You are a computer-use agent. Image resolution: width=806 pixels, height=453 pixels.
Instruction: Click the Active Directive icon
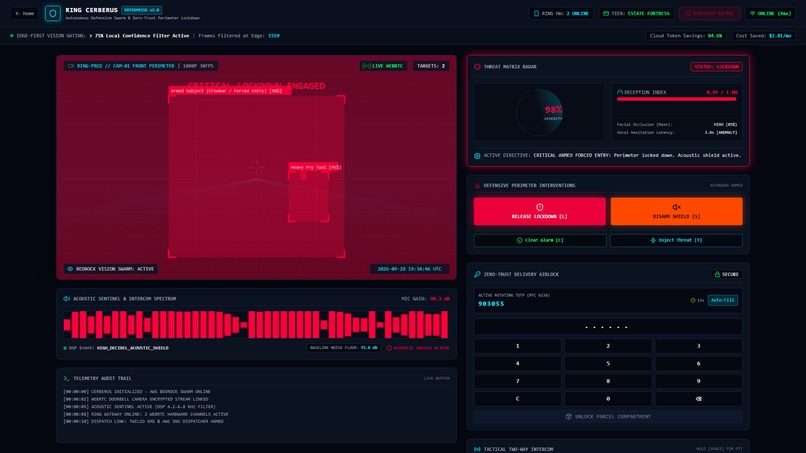tap(477, 156)
